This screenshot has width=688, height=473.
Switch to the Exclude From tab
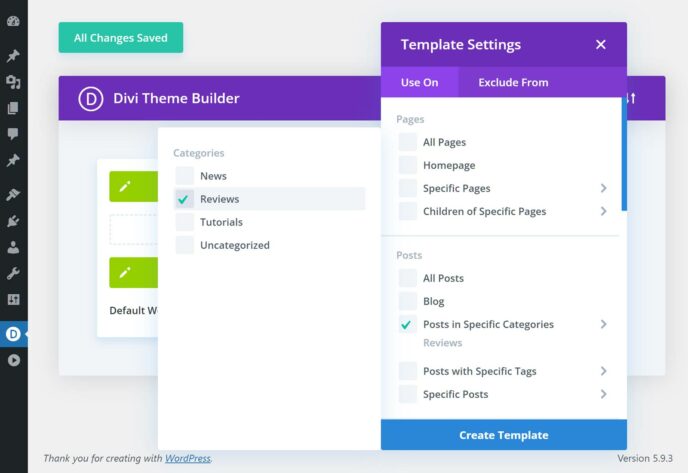pos(513,82)
